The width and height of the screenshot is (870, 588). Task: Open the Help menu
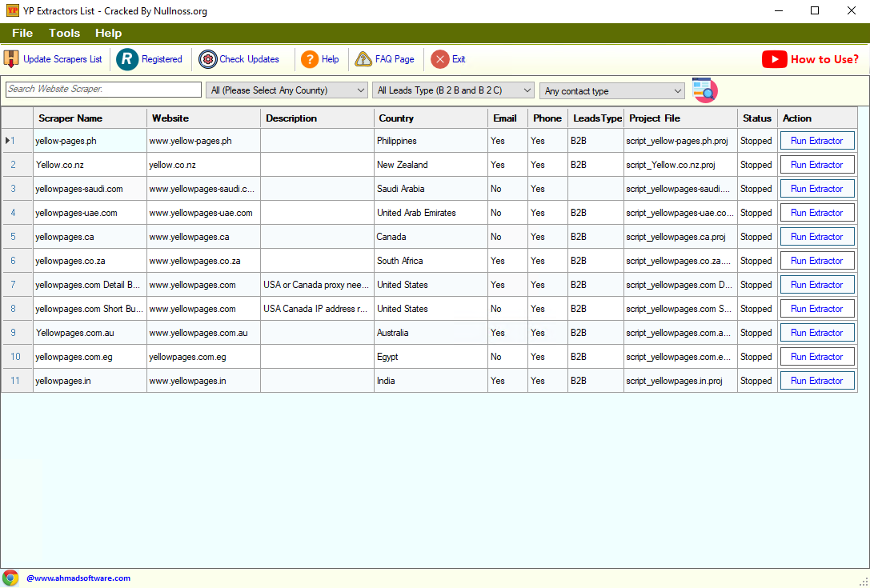(x=108, y=34)
